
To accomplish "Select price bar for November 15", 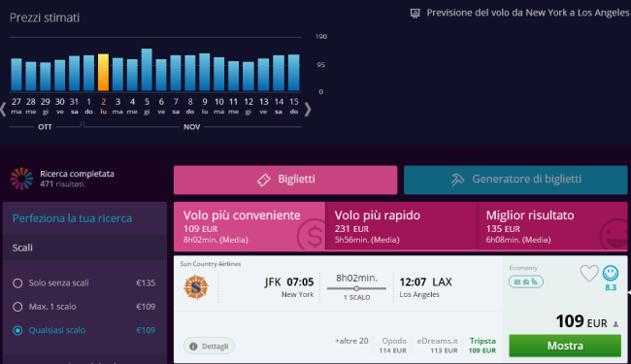I will point(294,73).
